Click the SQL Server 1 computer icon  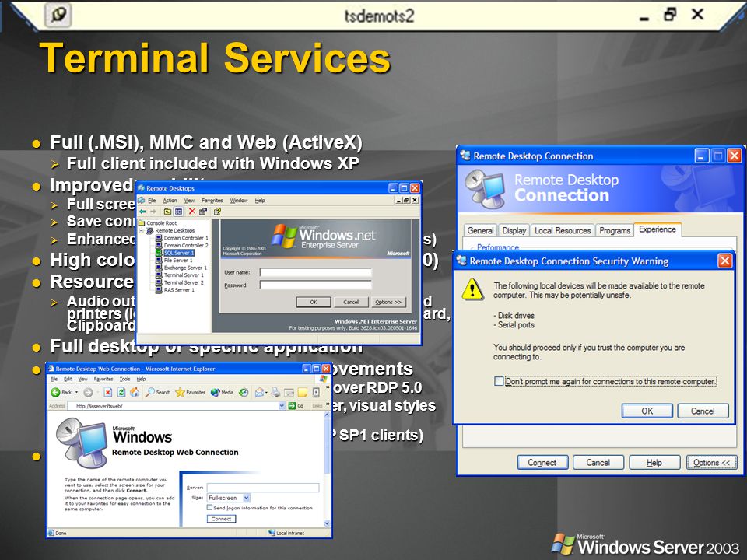tap(158, 253)
